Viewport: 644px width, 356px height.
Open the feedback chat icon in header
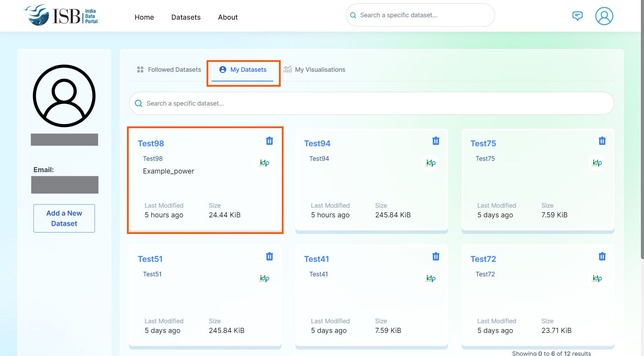pyautogui.click(x=577, y=16)
